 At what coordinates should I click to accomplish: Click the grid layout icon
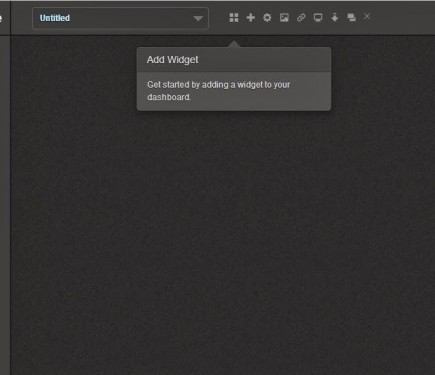tap(234, 18)
